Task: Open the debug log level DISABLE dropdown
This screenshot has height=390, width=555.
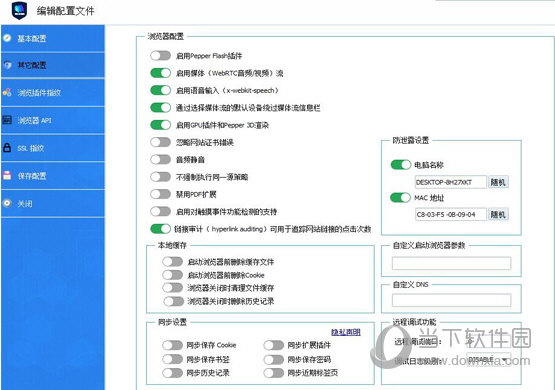Action: [x=488, y=360]
